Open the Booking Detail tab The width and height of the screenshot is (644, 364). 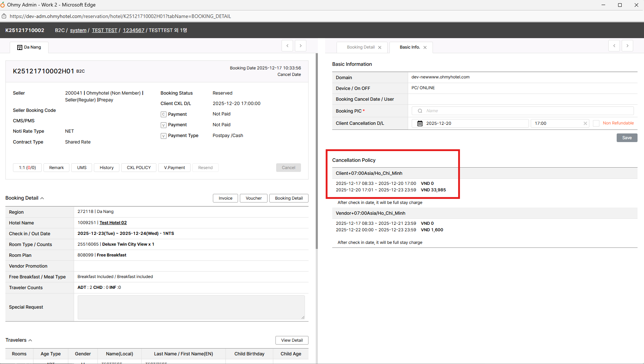pyautogui.click(x=361, y=47)
